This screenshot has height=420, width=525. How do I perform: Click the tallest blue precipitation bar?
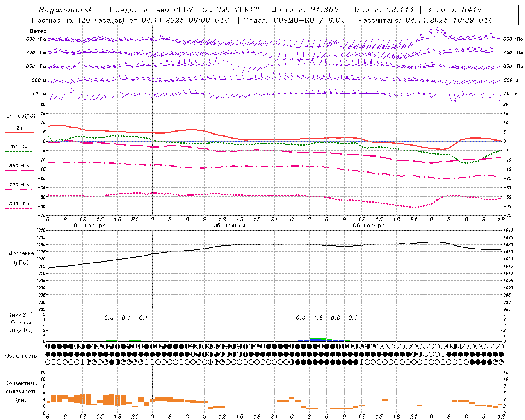[x=313, y=340]
